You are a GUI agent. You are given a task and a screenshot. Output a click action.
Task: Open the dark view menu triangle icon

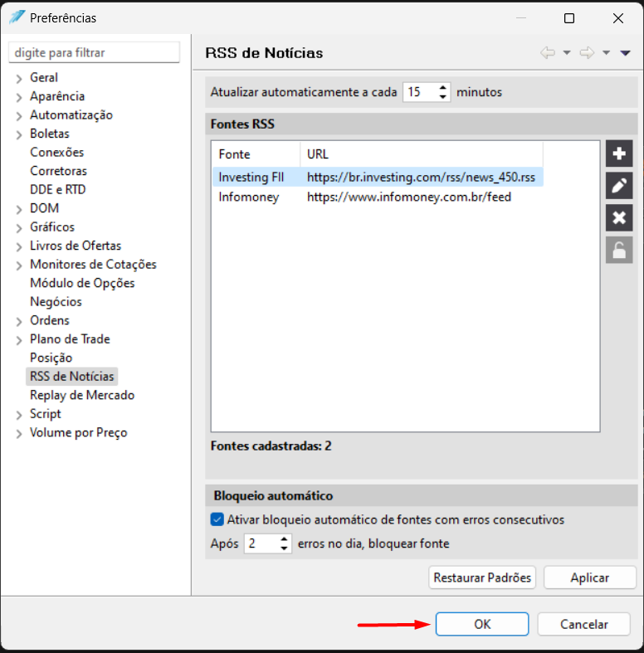tap(625, 53)
